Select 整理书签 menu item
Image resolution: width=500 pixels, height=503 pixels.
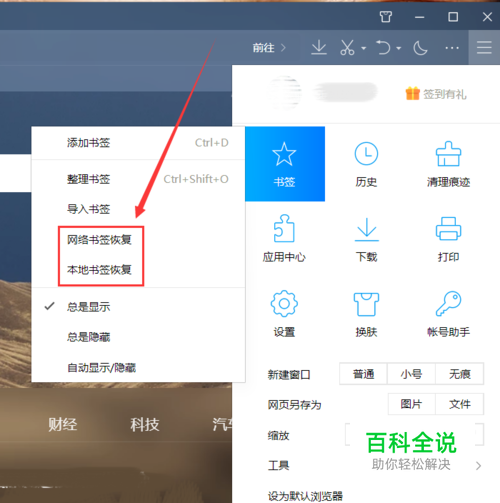(x=138, y=179)
